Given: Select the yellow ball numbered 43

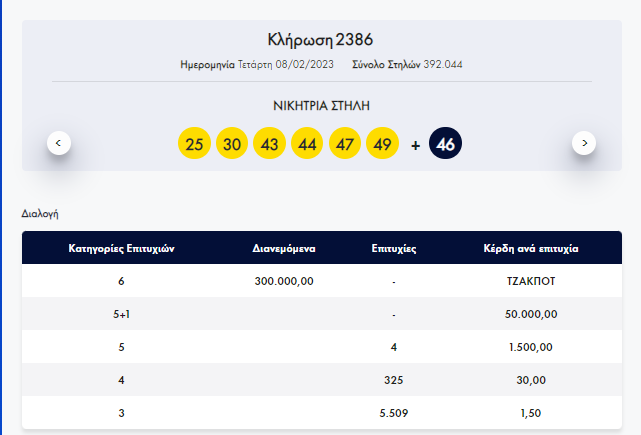Looking at the screenshot, I should point(270,144).
